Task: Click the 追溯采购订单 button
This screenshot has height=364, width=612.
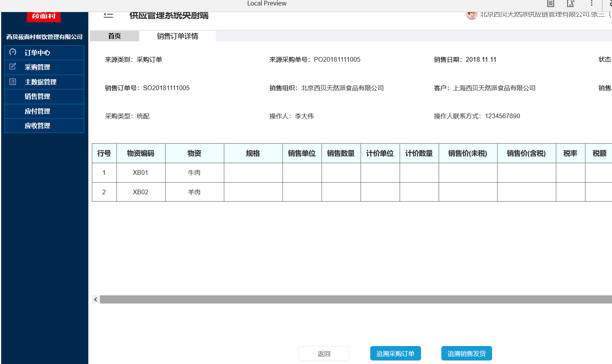Action: tap(395, 353)
